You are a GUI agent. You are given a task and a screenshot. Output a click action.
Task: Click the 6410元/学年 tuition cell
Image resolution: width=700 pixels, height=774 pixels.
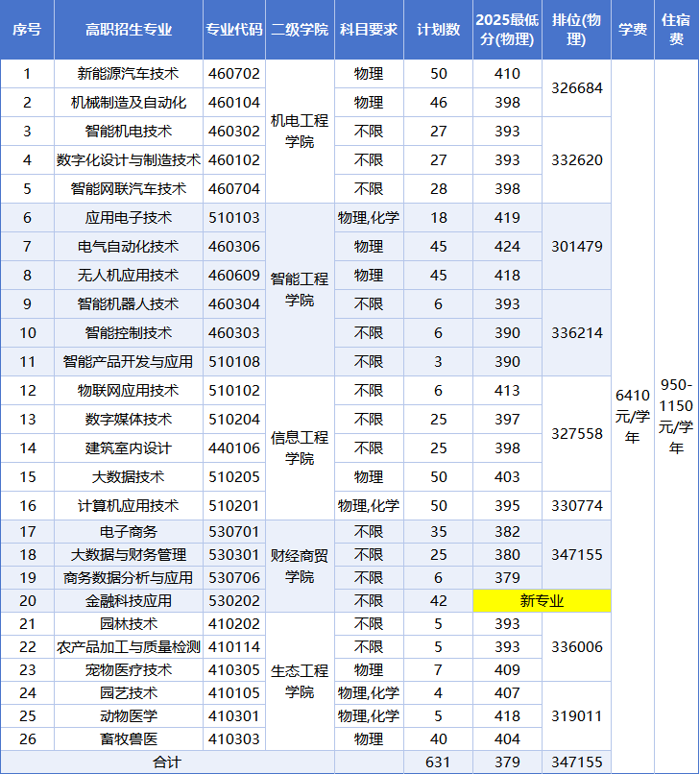point(633,416)
